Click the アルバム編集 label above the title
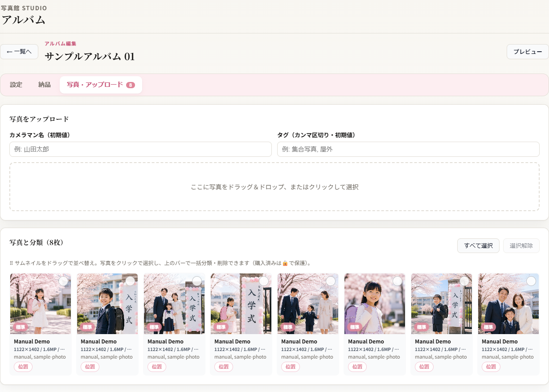The width and height of the screenshot is (549, 392). tap(60, 44)
